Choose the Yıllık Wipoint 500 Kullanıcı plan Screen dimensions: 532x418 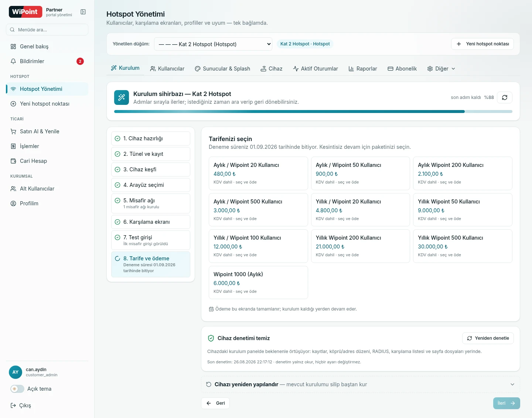tap(463, 246)
